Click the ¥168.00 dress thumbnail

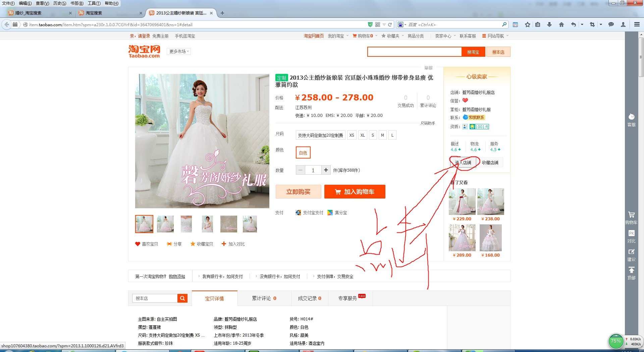490,238
